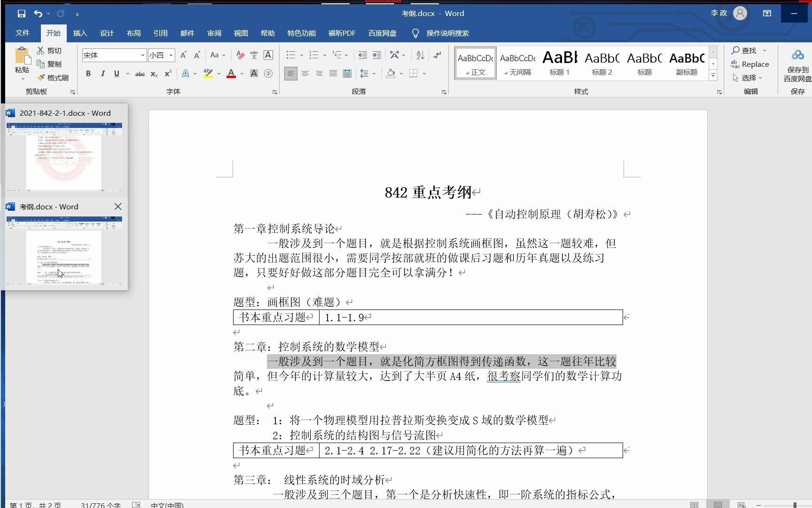Click the clear all formatting icon

point(240,55)
